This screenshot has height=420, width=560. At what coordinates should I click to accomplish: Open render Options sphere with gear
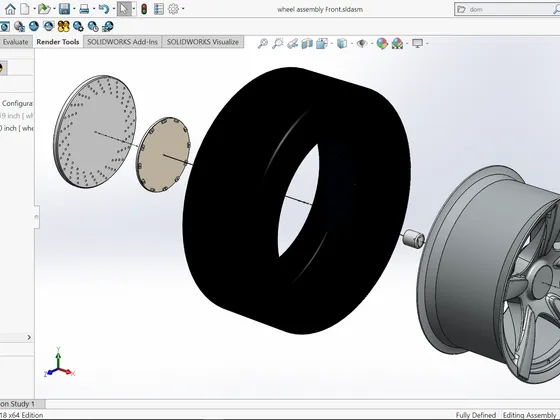(x=78, y=26)
